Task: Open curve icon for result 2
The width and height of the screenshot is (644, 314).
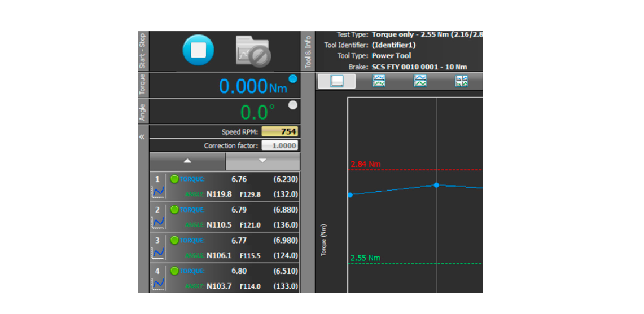Action: click(x=159, y=223)
